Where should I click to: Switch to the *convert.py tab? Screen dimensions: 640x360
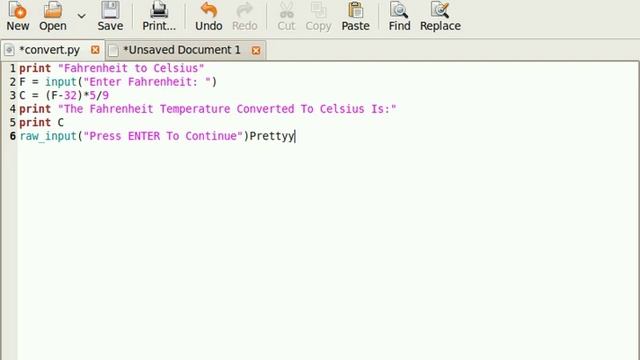49,50
